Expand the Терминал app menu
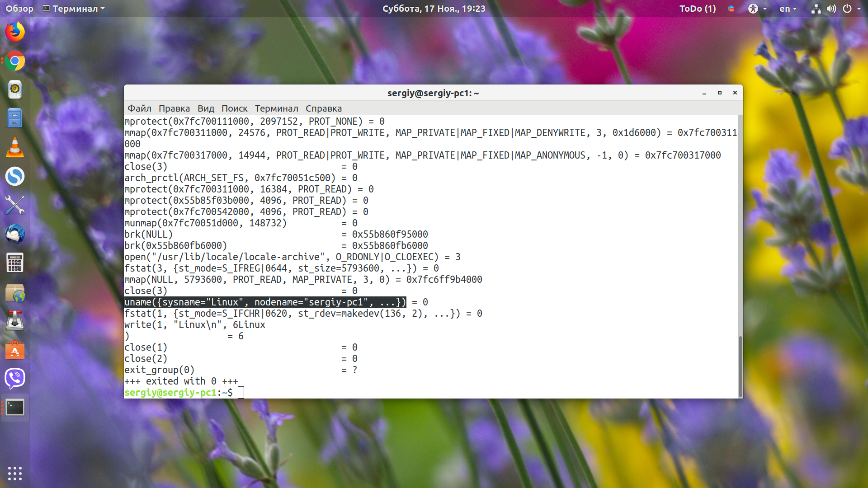This screenshot has width=868, height=488. pos(74,9)
